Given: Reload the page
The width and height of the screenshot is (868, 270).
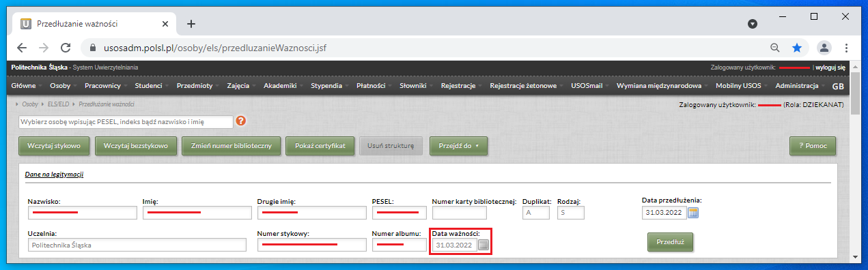Looking at the screenshot, I should coord(66,48).
